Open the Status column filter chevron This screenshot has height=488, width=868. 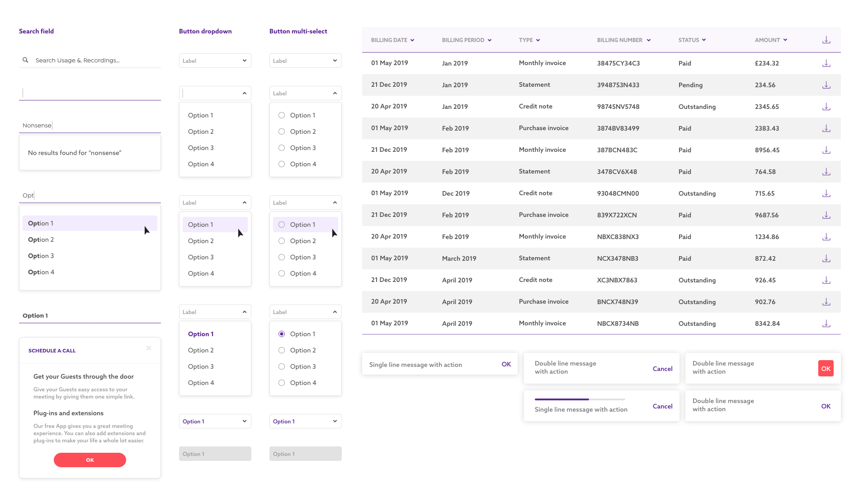point(704,40)
